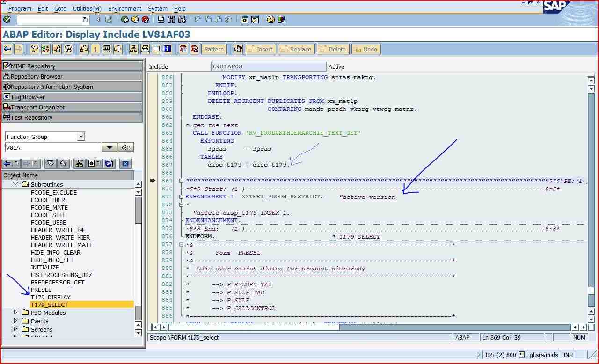Open the Environment menu
Screen dimensions: 599x364
124,8
